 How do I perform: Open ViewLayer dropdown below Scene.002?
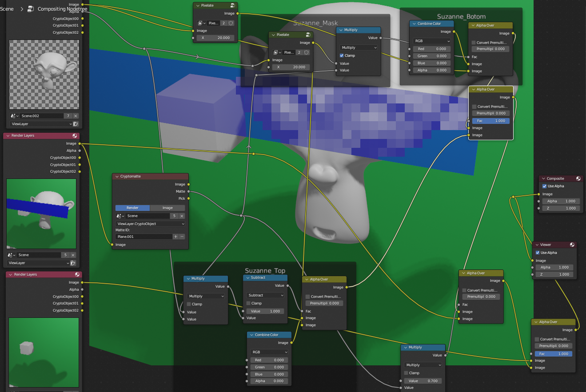tap(40, 124)
